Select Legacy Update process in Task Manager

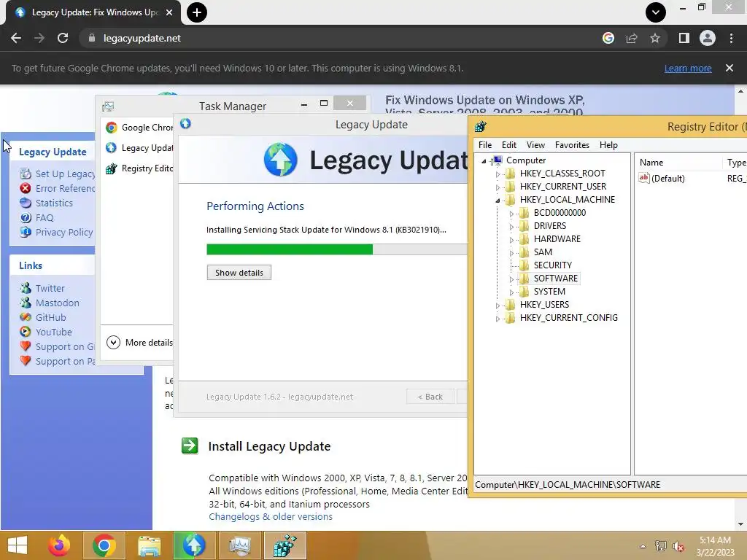tap(139, 147)
